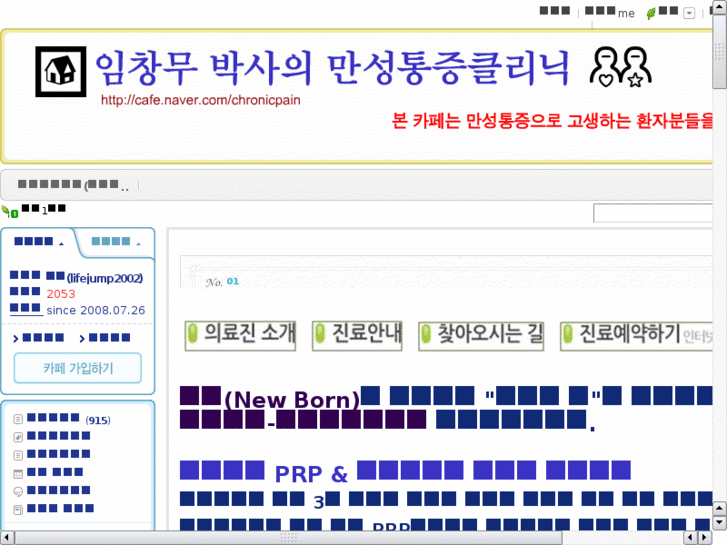
Task: Click horizontal scrollbar left arrow
Action: pyautogui.click(x=7, y=538)
